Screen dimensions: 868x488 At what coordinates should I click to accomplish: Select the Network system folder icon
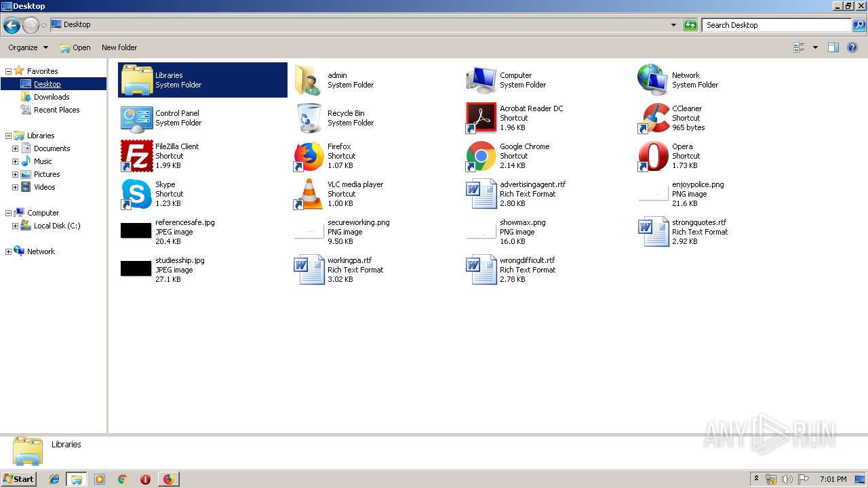pyautogui.click(x=653, y=80)
